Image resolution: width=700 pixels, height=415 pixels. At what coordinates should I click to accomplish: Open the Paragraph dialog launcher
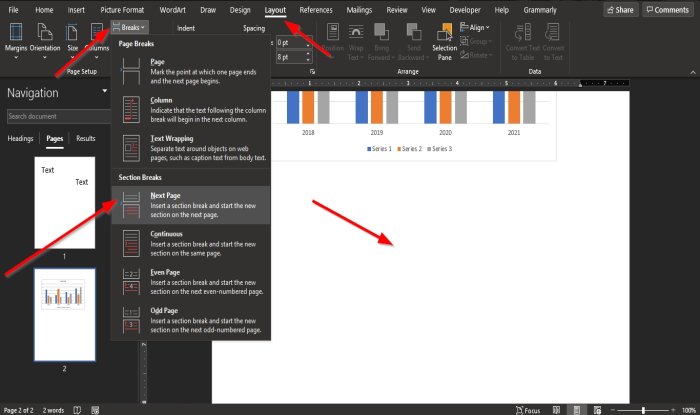(312, 71)
